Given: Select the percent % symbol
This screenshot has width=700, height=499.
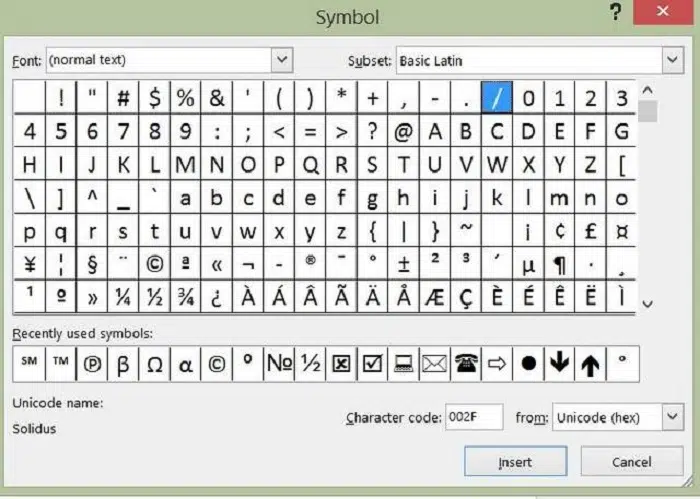Looking at the screenshot, I should coord(186,97).
